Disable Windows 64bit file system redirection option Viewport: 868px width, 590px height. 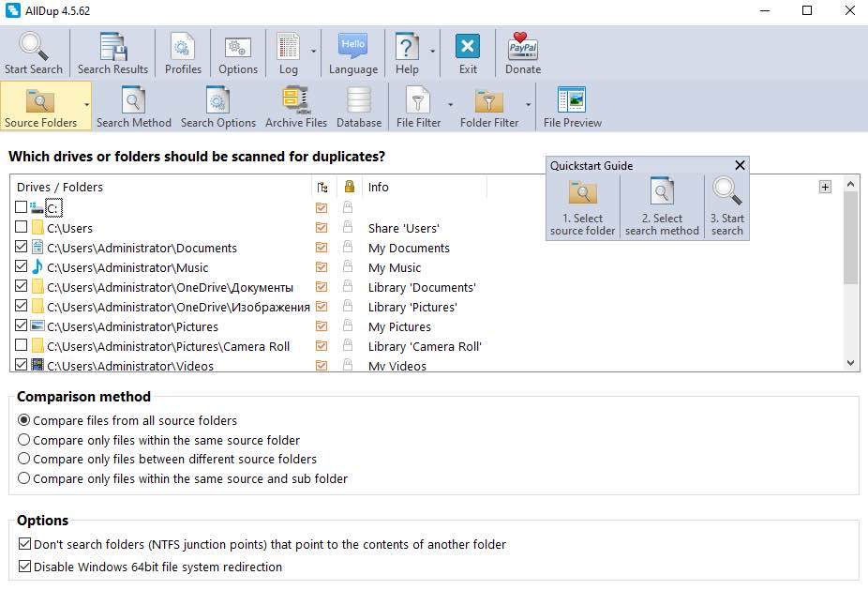coord(24,567)
